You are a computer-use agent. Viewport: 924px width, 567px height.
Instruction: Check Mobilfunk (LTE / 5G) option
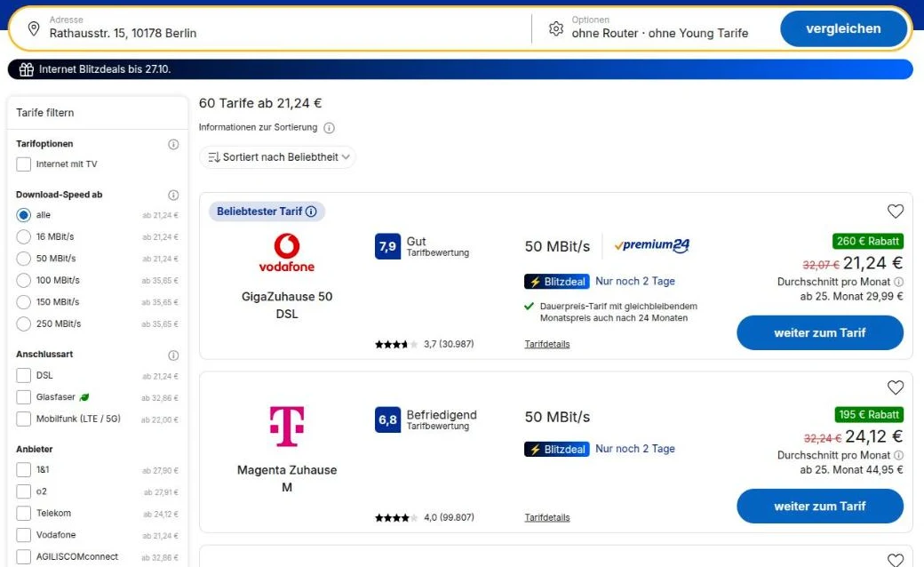pos(24,419)
